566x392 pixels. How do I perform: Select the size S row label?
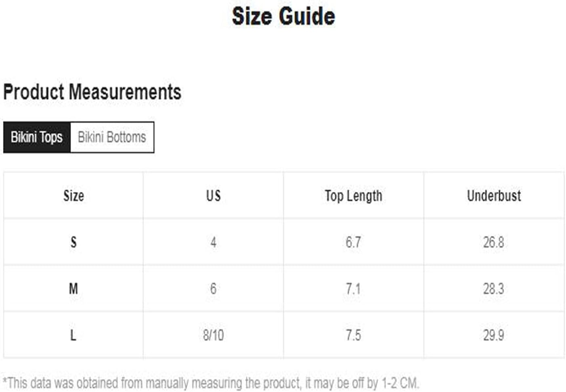click(73, 242)
